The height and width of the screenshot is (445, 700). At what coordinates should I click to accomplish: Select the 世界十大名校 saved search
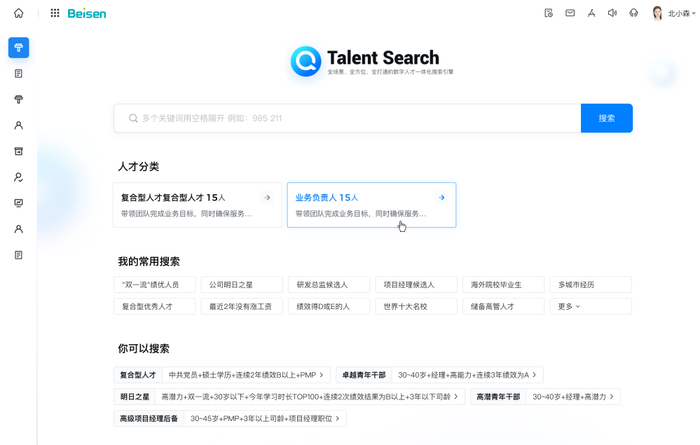[416, 307]
